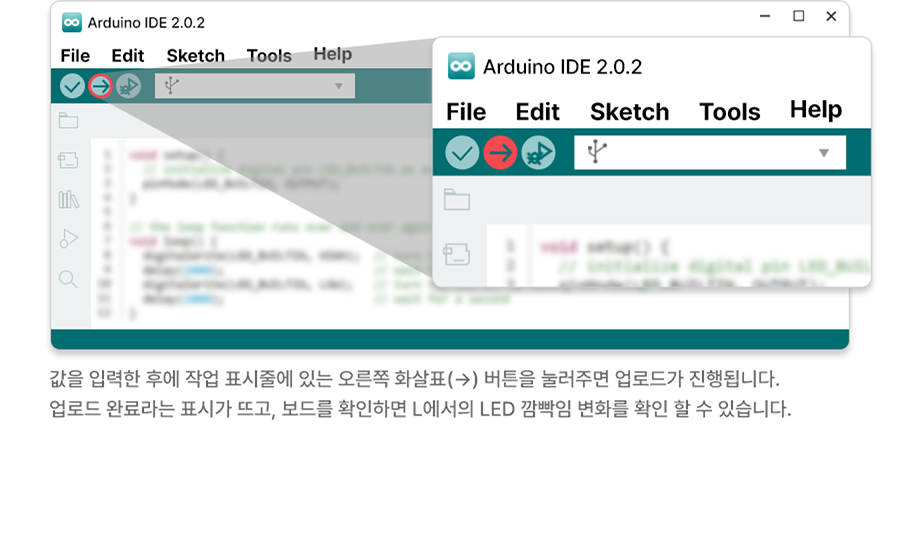Click the USB icon in the enlarged board selector
Screen dimensions: 900x535
[x=597, y=153]
